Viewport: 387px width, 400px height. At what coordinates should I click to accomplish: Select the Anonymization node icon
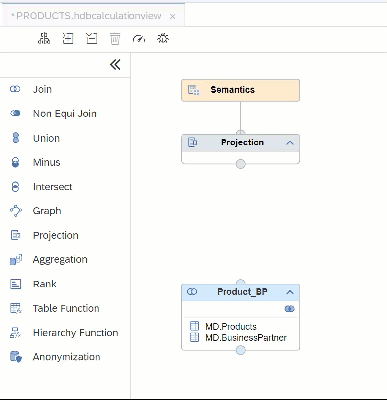(16, 357)
